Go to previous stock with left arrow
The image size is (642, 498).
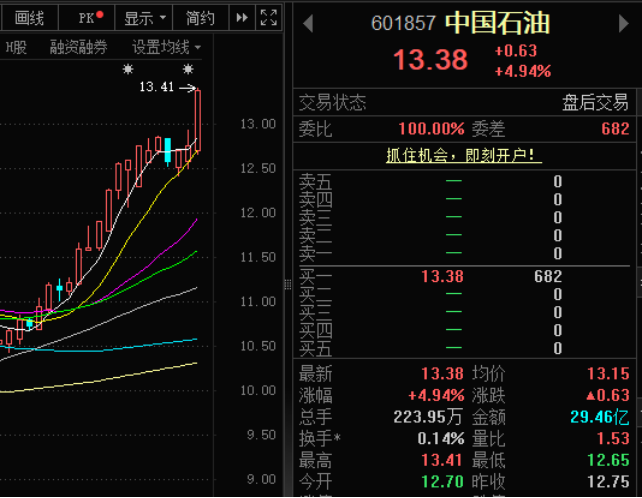point(308,23)
